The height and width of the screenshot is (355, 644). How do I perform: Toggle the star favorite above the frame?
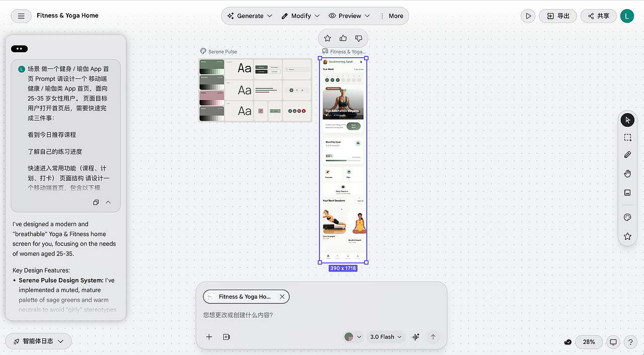328,38
